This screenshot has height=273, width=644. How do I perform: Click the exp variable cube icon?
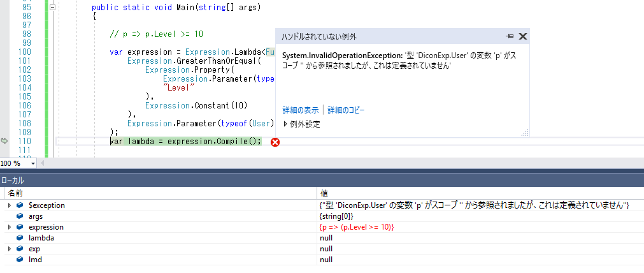pyautogui.click(x=20, y=249)
